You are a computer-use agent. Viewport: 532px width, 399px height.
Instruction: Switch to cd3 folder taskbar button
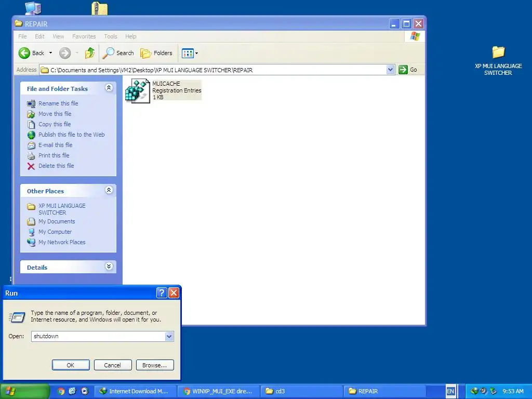[x=302, y=391]
